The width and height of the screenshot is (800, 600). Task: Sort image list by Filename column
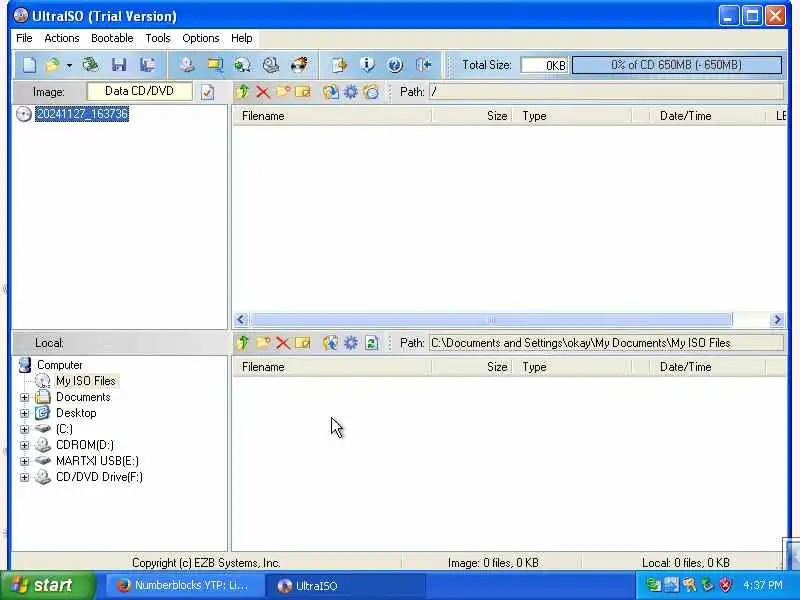pos(332,116)
